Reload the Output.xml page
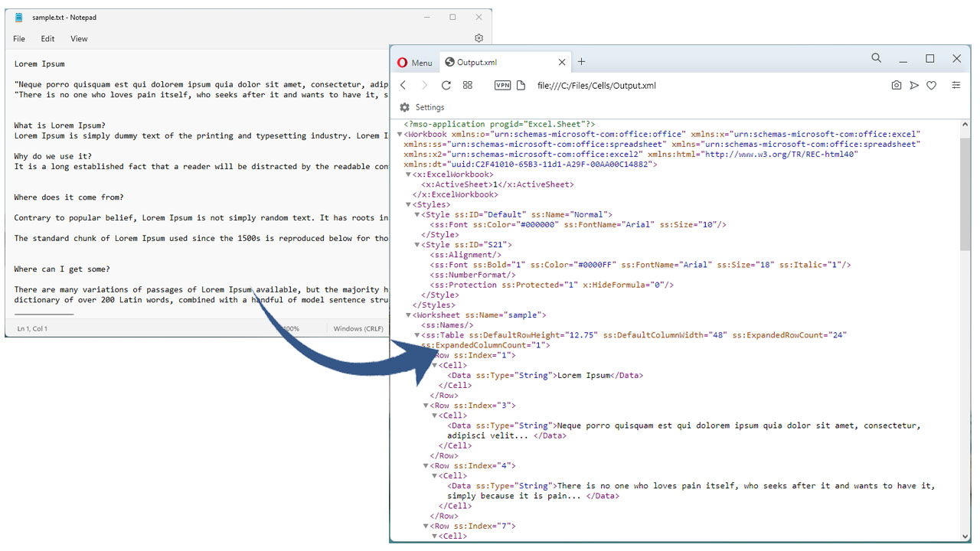Viewport: 980px width, 551px height. tap(446, 85)
